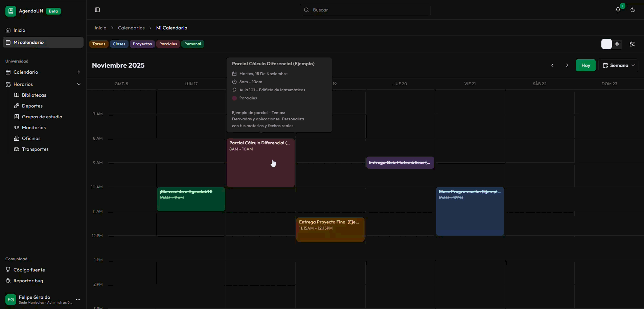Go to previous week arrow
Screen dimensions: 644x309
tap(552, 65)
